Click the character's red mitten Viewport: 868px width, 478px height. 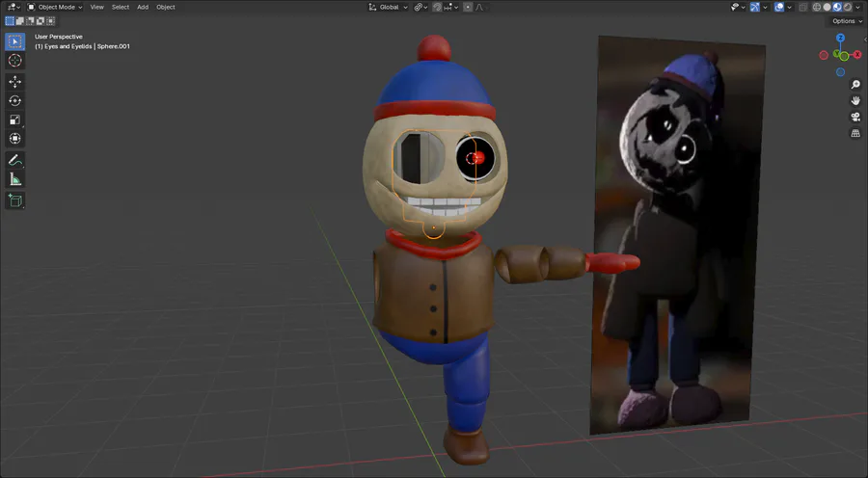coord(612,262)
